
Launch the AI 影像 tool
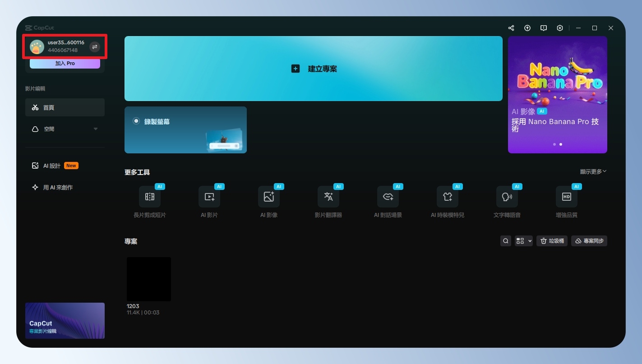(x=269, y=197)
